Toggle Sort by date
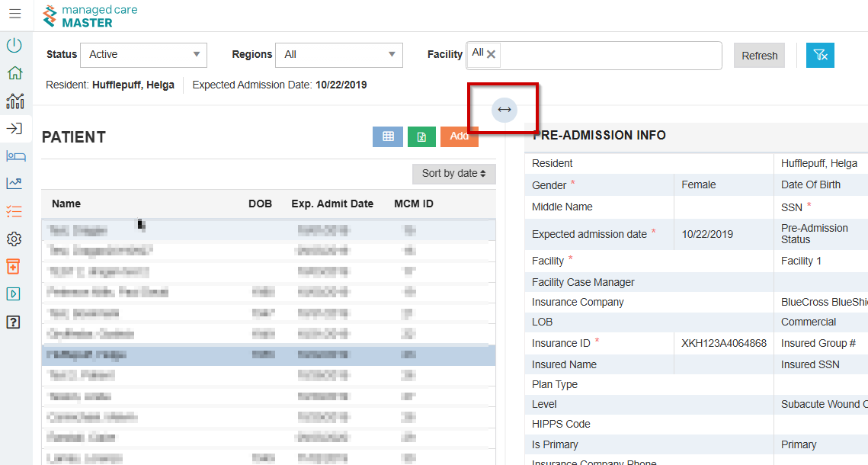This screenshot has width=868, height=465. pos(454,174)
